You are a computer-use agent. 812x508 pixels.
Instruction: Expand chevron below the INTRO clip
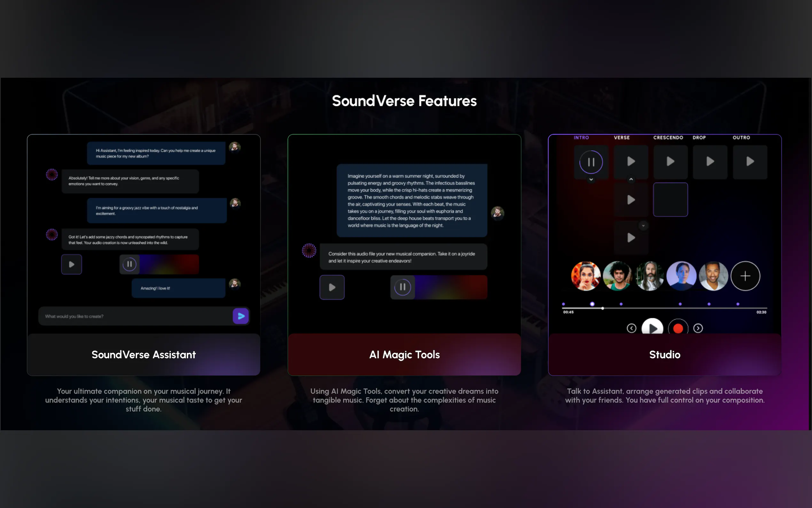(591, 180)
